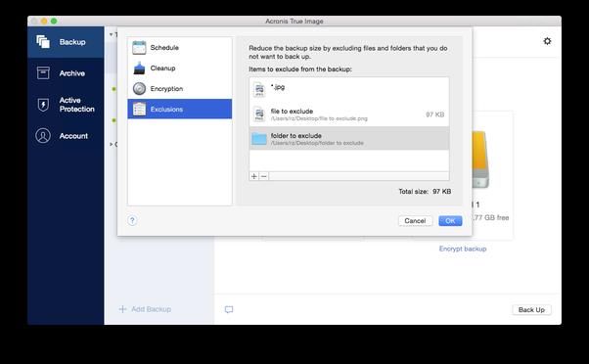Open the Account profile icon
The image size is (589, 364).
pyautogui.click(x=43, y=136)
